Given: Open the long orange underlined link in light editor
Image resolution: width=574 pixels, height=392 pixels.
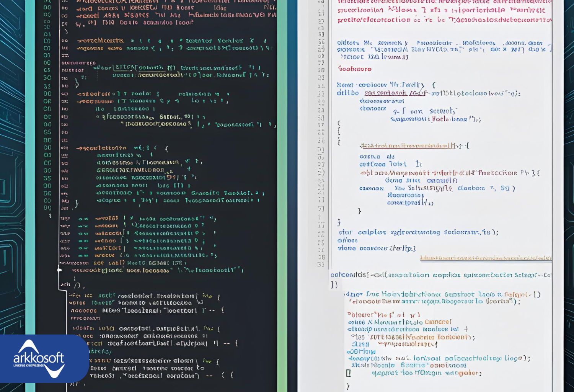Looking at the screenshot, I should coord(486,258).
